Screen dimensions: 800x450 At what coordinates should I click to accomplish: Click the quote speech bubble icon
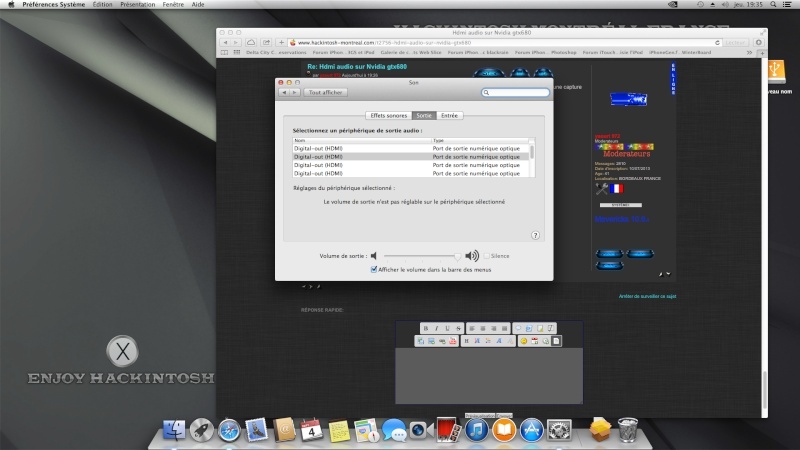pos(518,328)
